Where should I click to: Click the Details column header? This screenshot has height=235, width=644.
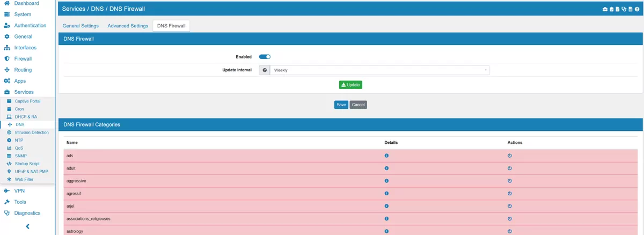pos(391,143)
